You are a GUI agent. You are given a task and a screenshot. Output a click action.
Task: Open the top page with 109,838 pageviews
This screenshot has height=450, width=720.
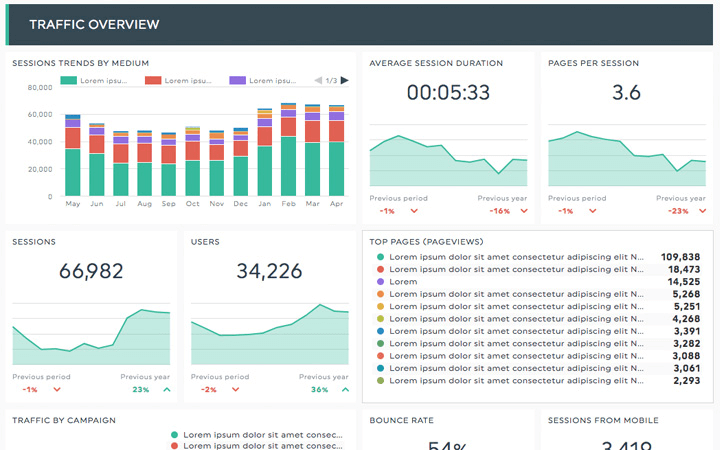tap(516, 257)
